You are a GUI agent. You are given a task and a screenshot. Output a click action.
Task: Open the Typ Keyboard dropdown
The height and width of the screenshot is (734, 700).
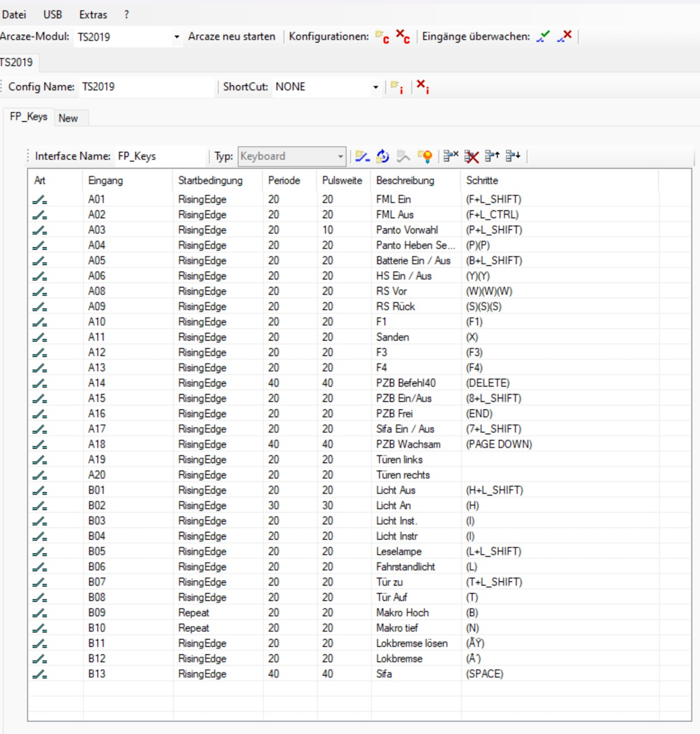(x=341, y=157)
